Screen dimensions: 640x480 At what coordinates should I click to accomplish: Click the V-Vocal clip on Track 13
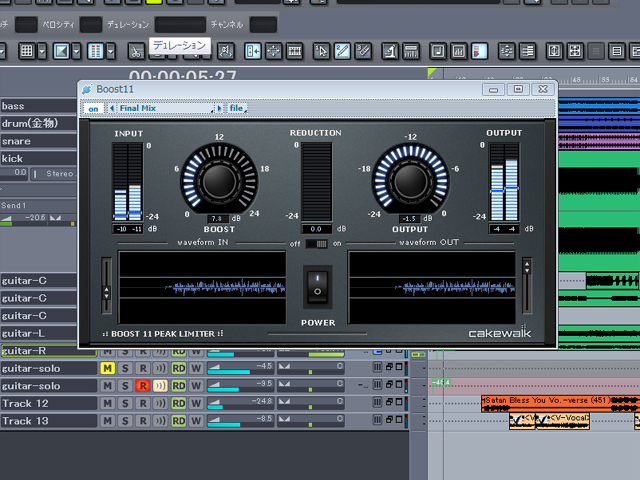562,421
